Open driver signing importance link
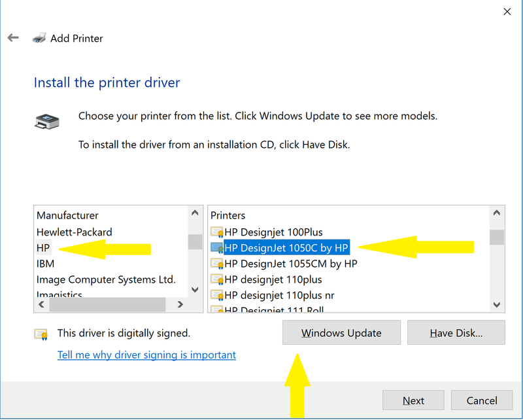 pos(146,355)
